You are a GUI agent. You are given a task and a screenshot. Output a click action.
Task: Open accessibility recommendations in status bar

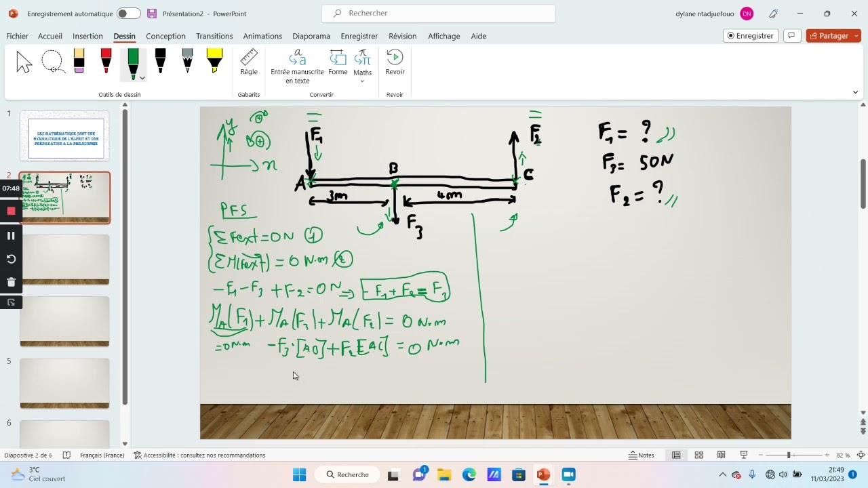click(199, 455)
